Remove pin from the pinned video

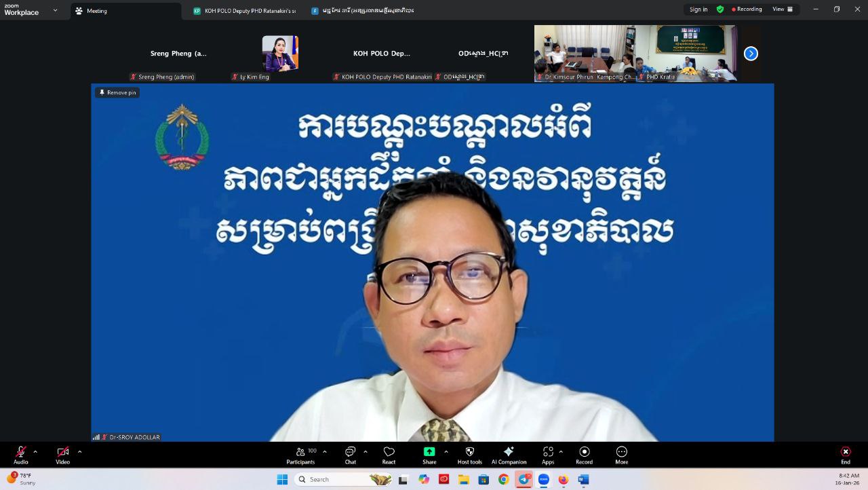tap(117, 92)
